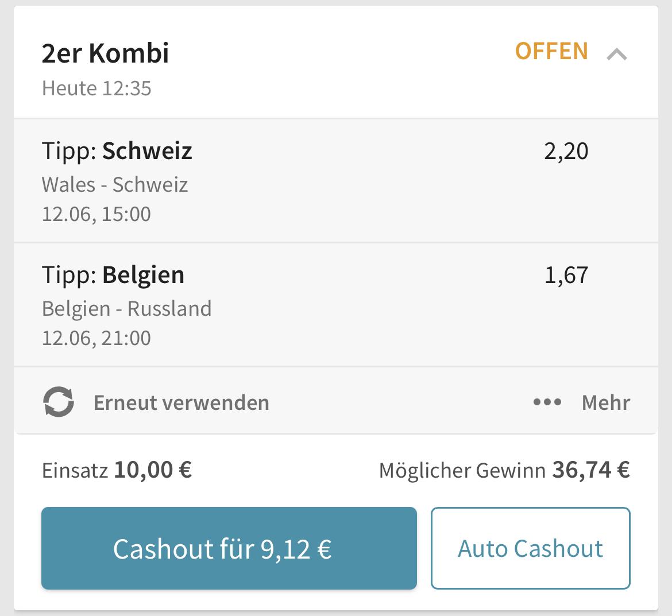Click the Belgien - Russland match link
The height and width of the screenshot is (616, 672).
pos(127,308)
